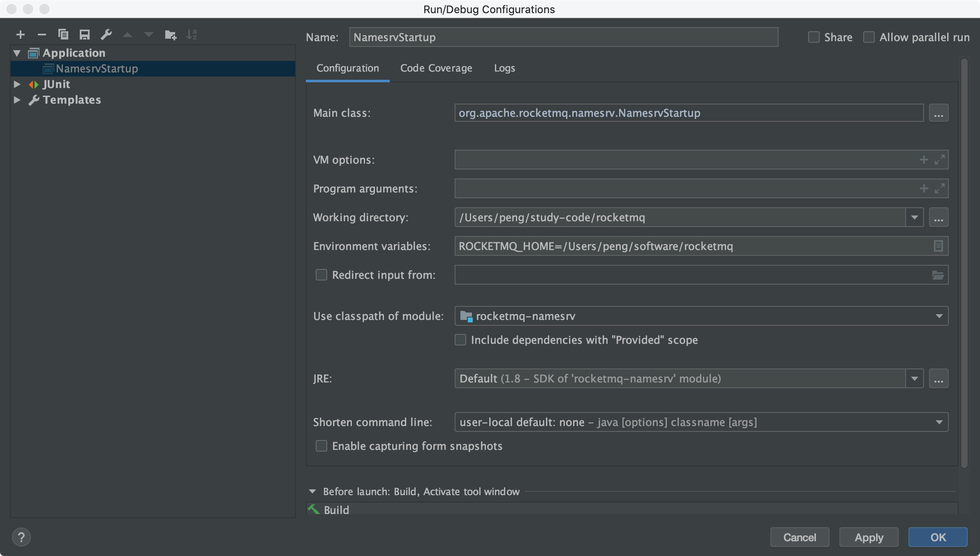Switch to the Code Coverage tab
This screenshot has height=556, width=980.
point(436,68)
